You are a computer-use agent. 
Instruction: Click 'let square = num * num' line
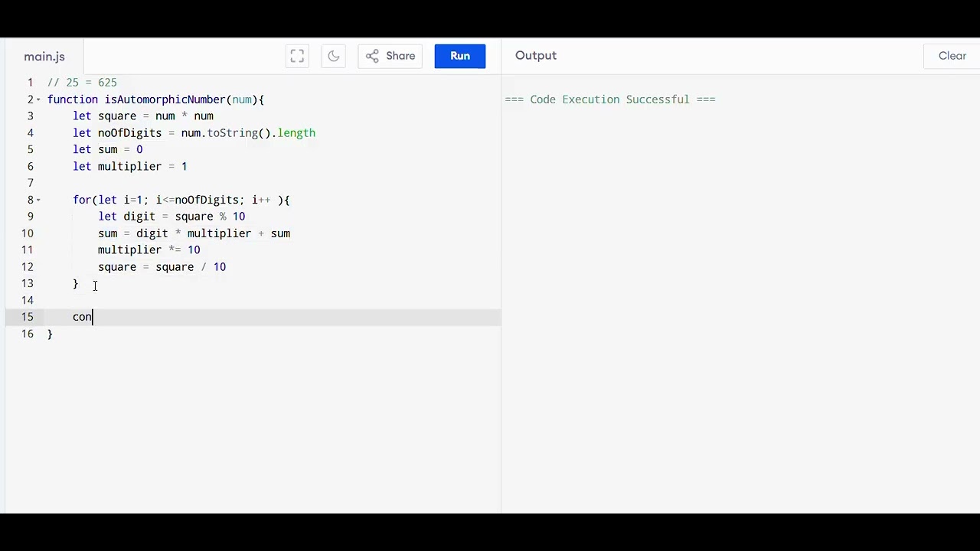(143, 116)
